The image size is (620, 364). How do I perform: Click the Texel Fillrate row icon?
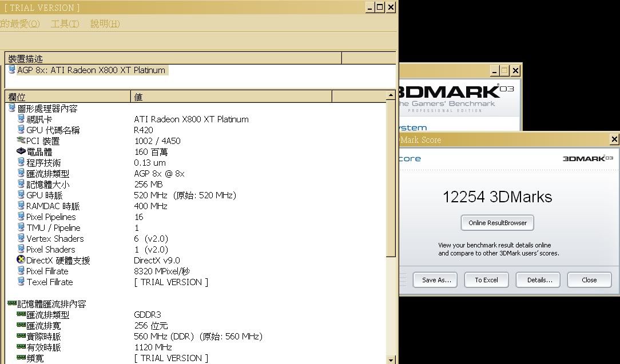[21, 281]
